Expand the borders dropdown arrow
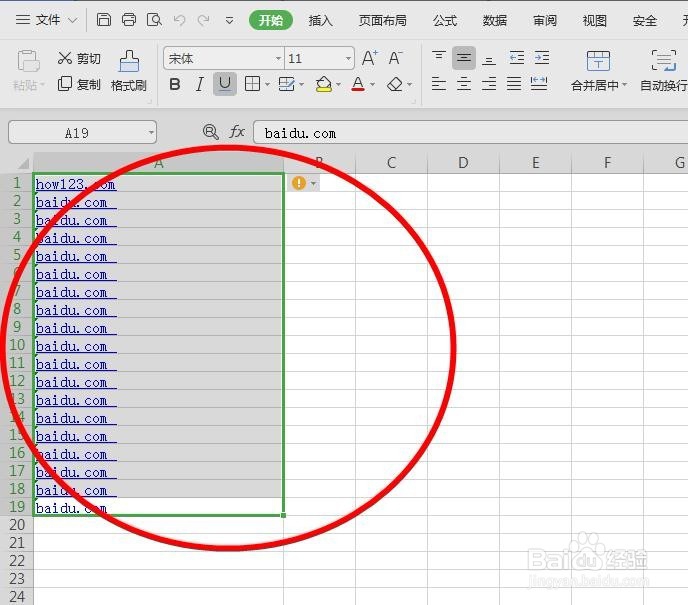688x605 pixels. tap(267, 84)
